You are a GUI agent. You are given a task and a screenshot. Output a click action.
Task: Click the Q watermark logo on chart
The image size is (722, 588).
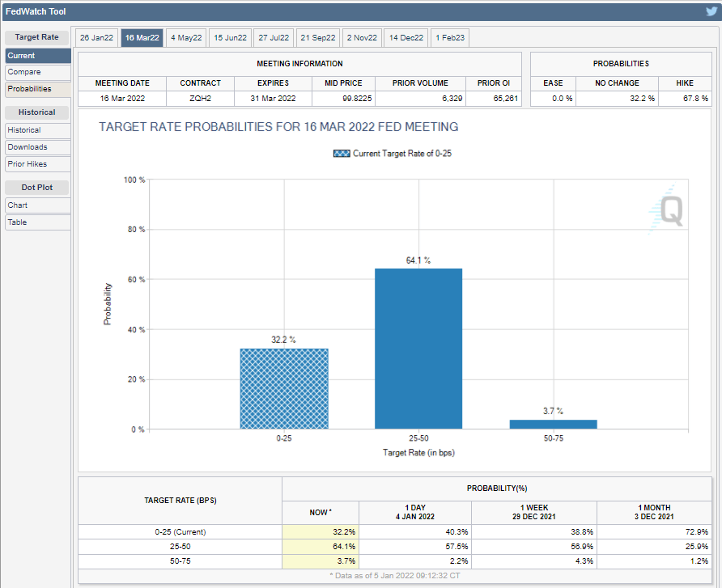pos(670,210)
